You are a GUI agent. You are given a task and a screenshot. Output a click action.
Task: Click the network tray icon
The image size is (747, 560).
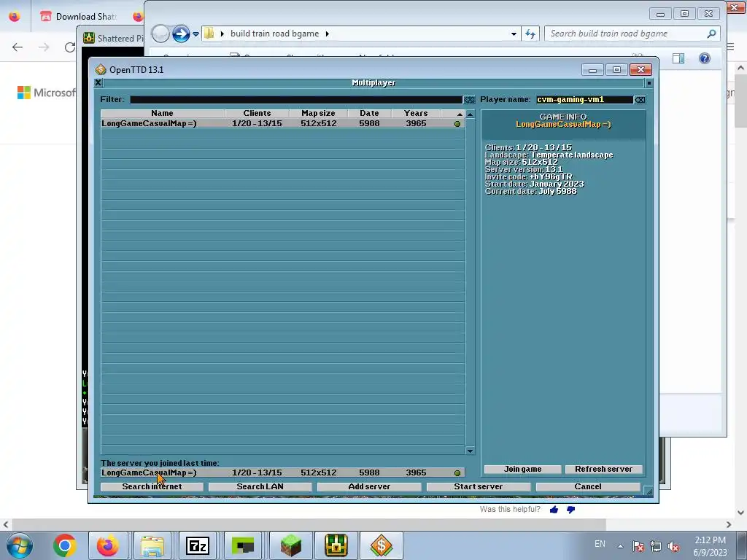pos(656,546)
